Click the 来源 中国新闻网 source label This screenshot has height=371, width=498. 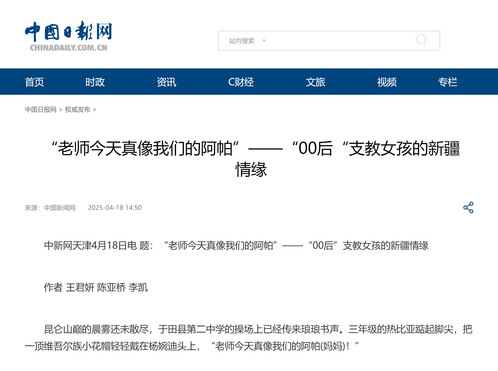(50, 208)
